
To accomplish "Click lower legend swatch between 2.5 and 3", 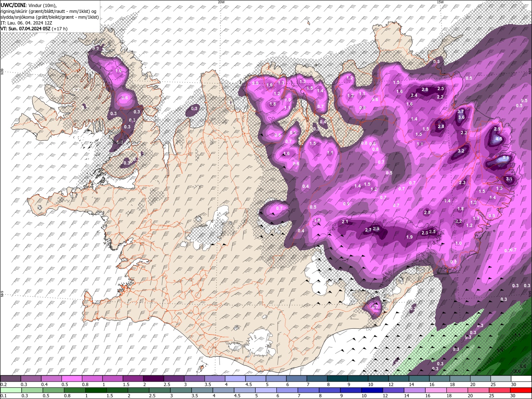I will click(x=160, y=390).
